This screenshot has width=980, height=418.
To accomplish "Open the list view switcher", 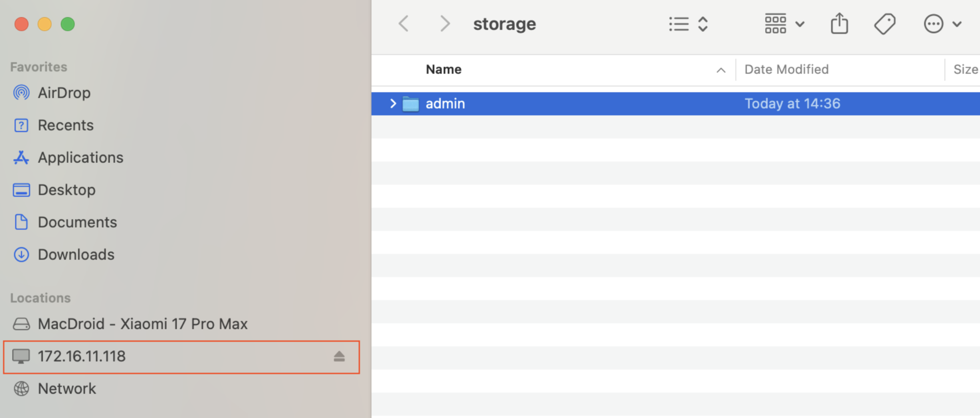I will pos(688,24).
